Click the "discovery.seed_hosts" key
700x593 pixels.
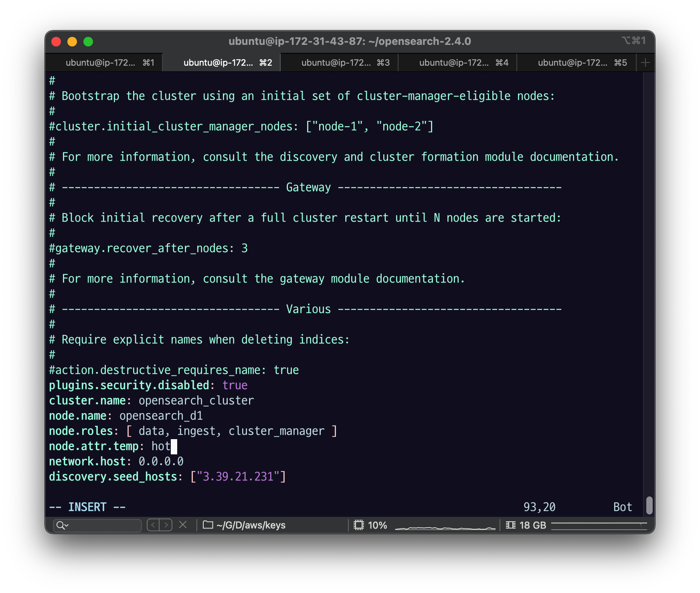pos(113,477)
